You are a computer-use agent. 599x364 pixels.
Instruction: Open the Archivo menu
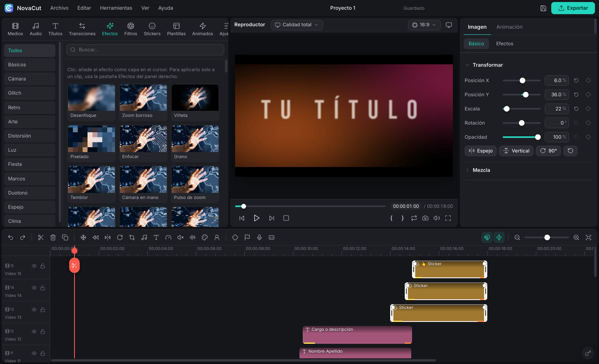pyautogui.click(x=59, y=8)
